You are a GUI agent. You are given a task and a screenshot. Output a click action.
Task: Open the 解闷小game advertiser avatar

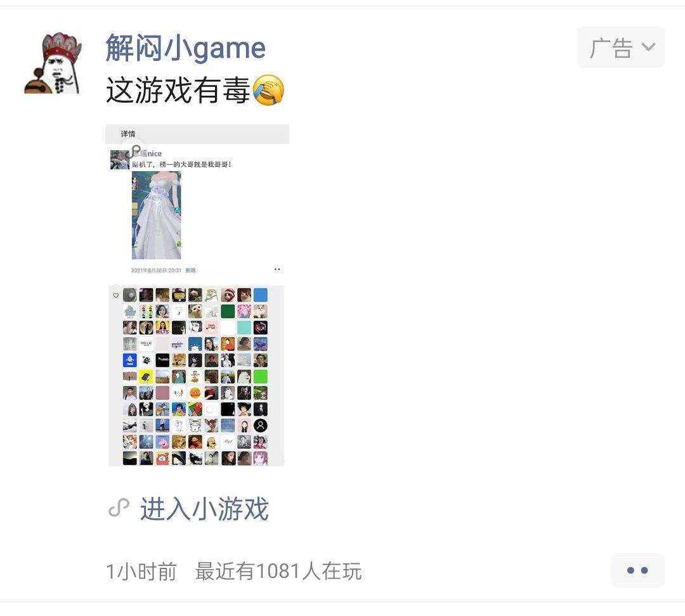tap(53, 63)
